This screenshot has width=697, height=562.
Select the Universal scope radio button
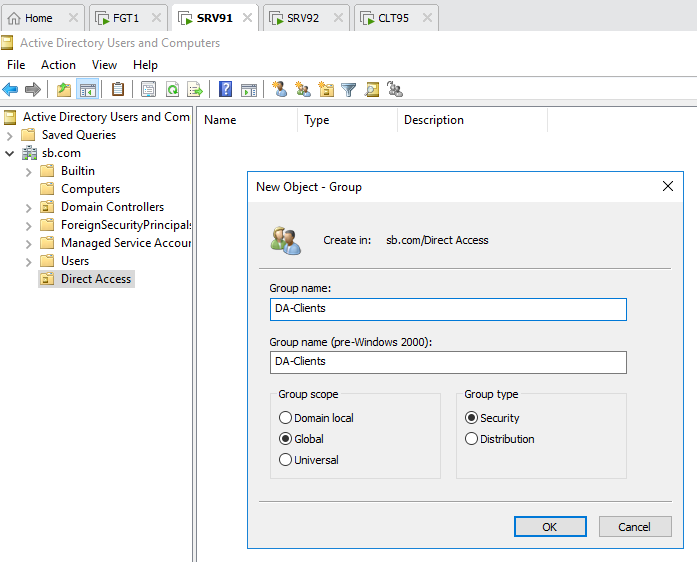coord(285,459)
